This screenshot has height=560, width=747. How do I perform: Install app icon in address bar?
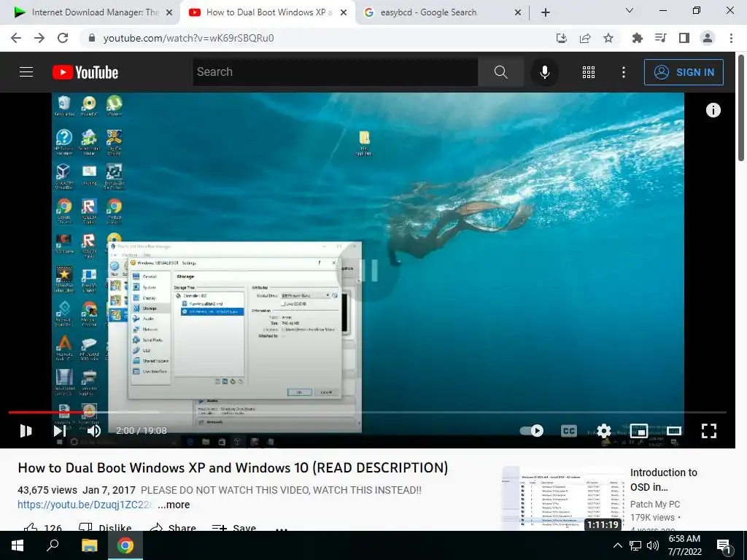[562, 38]
